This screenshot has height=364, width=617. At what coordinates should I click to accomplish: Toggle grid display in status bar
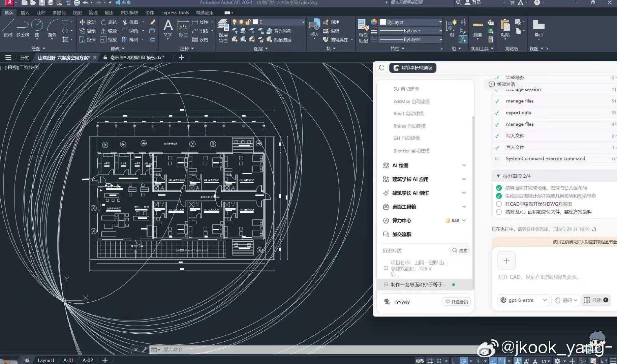[x=430, y=361]
